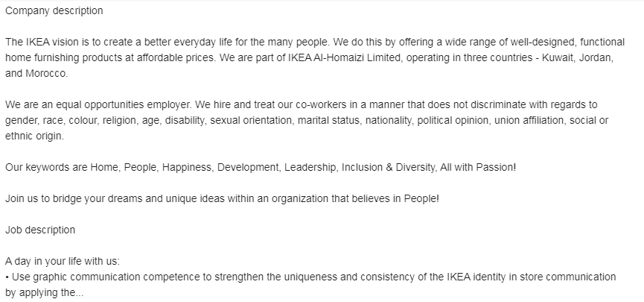Image resolution: width=644 pixels, height=302 pixels.
Task: Click the truncated 'by applying the...' text
Action: (x=45, y=292)
